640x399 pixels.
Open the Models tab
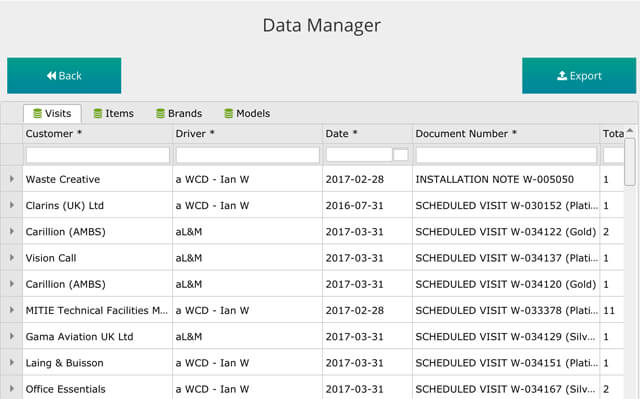tap(247, 113)
